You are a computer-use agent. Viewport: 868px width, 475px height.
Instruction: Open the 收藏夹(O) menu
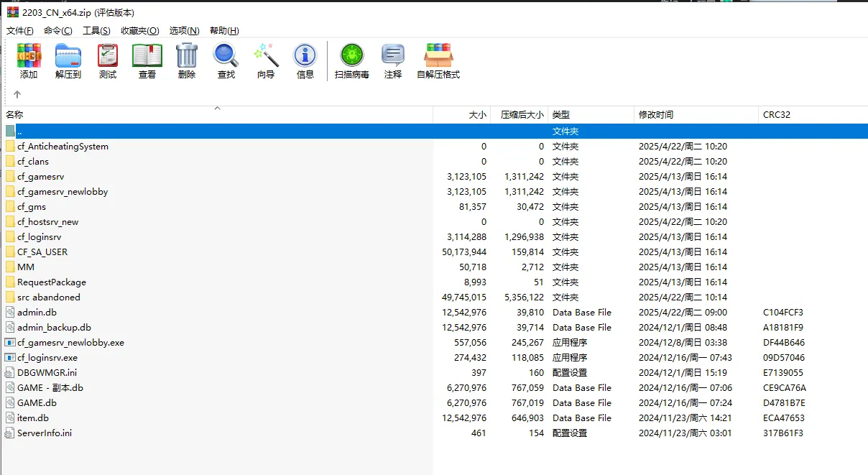[139, 30]
